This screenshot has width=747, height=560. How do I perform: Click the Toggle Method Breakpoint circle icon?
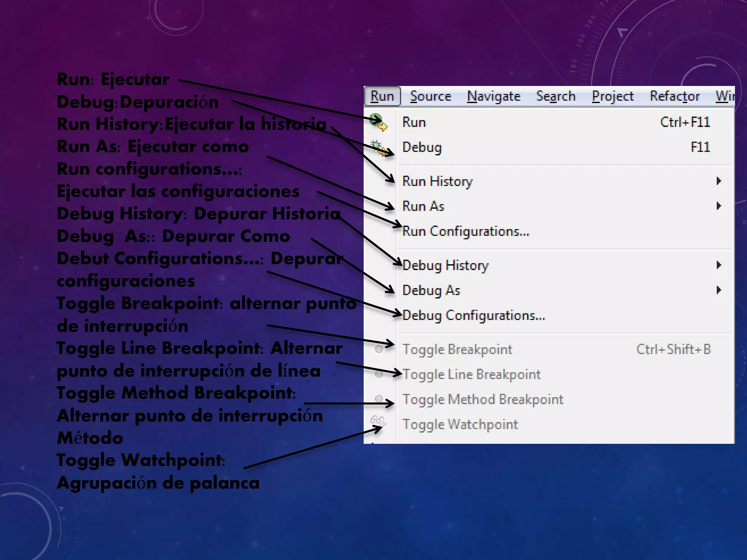click(379, 399)
